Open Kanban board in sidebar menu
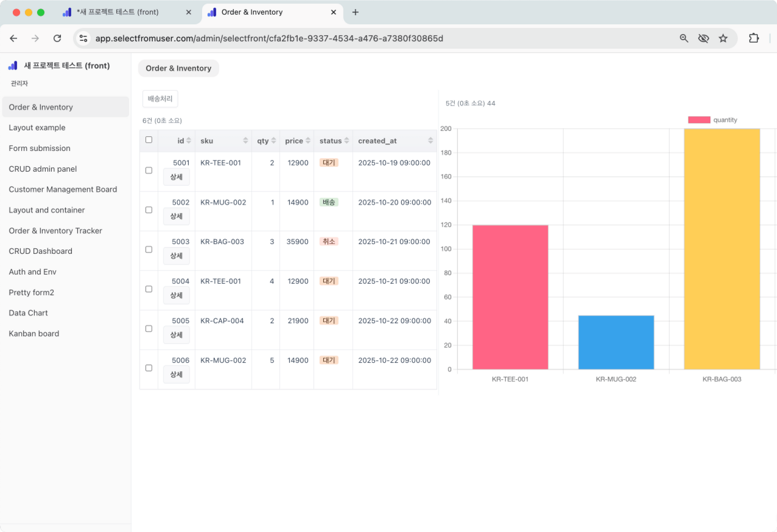The width and height of the screenshot is (777, 532). pyautogui.click(x=34, y=333)
